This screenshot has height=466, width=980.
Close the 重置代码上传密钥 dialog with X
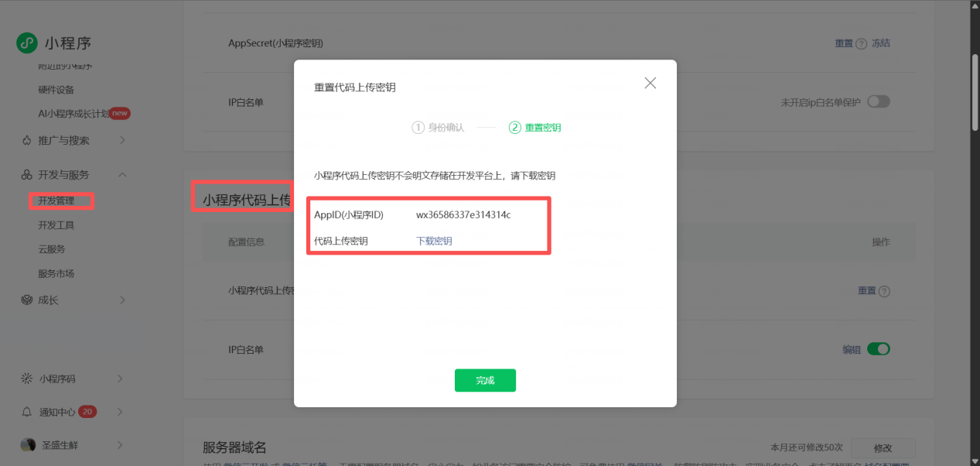650,84
